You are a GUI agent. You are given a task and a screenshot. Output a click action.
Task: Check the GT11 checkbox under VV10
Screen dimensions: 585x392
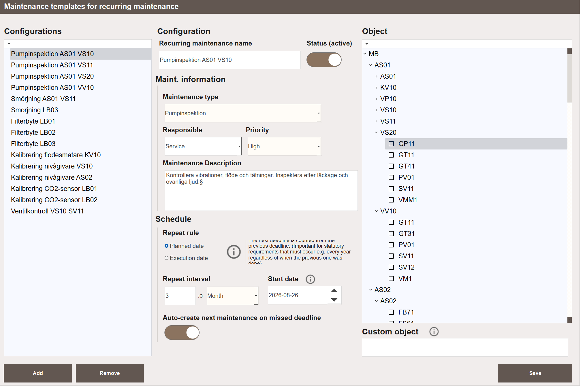click(x=391, y=222)
